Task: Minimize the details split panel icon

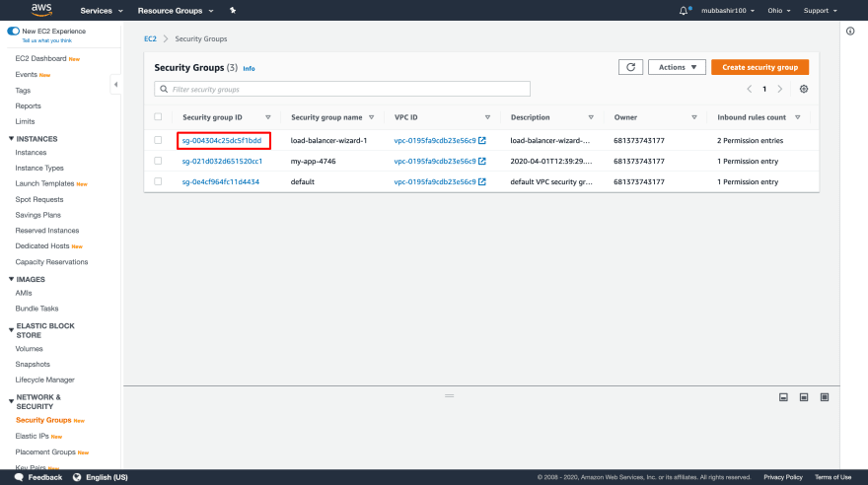Action: (783, 397)
